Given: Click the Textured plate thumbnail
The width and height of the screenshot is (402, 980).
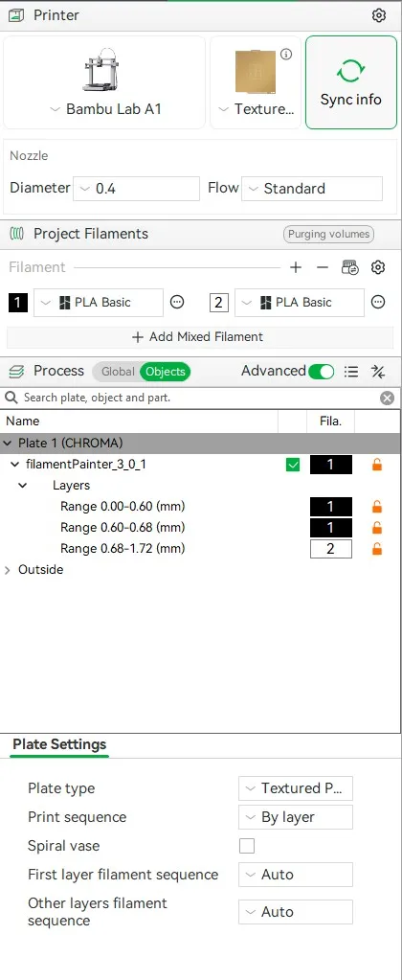Looking at the screenshot, I should pos(255,71).
